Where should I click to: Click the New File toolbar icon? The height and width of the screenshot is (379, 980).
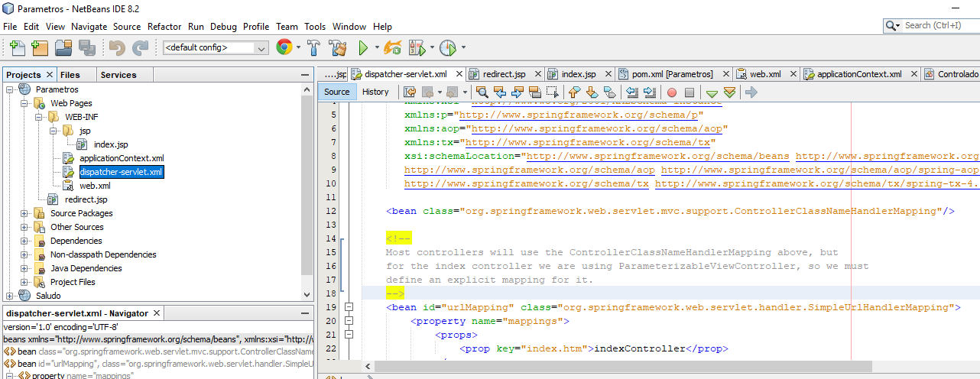click(17, 48)
